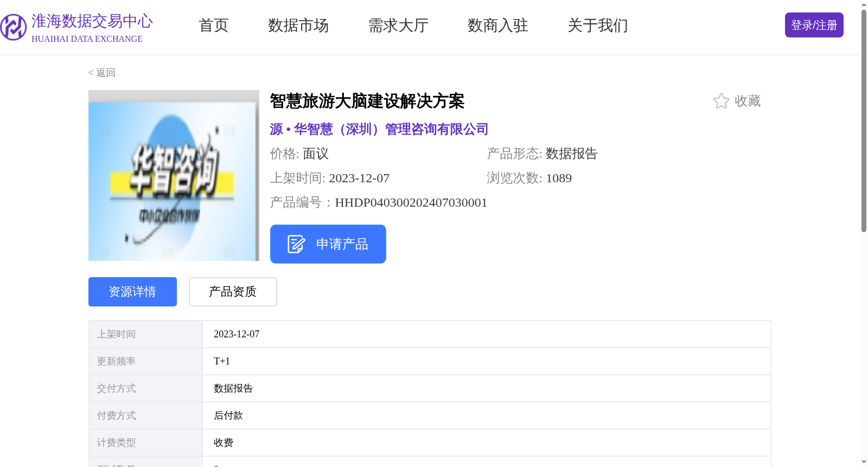Switch to the 产品资质 tab

[x=233, y=292]
